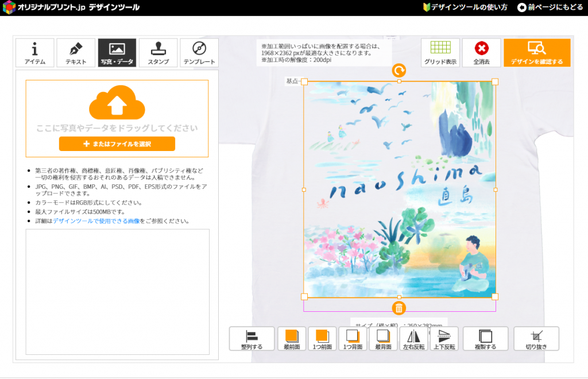Click text 最大ファイルサイズは500MBです。

(80, 212)
